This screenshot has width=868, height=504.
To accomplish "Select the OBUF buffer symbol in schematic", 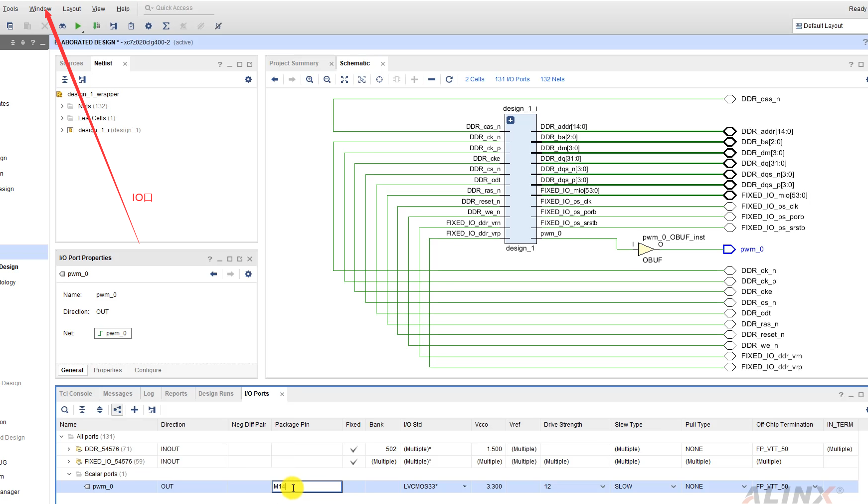I will pyautogui.click(x=646, y=249).
